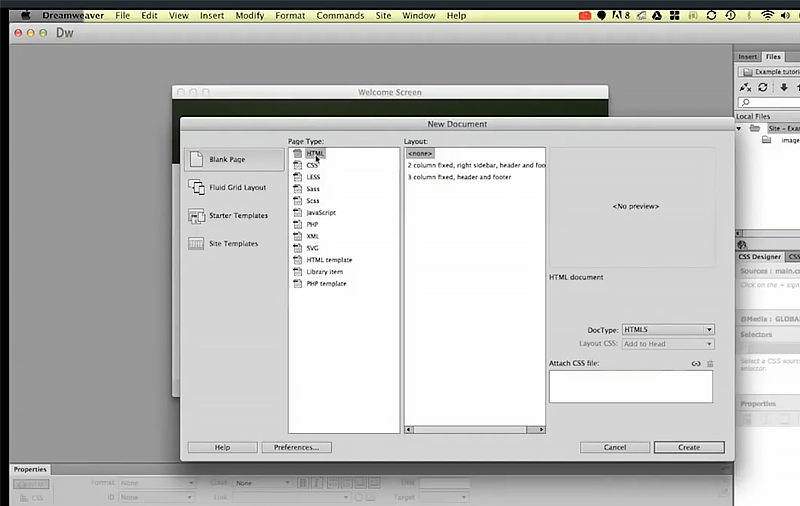The height and width of the screenshot is (506, 800).
Task: Open the Window menu
Action: coord(419,15)
